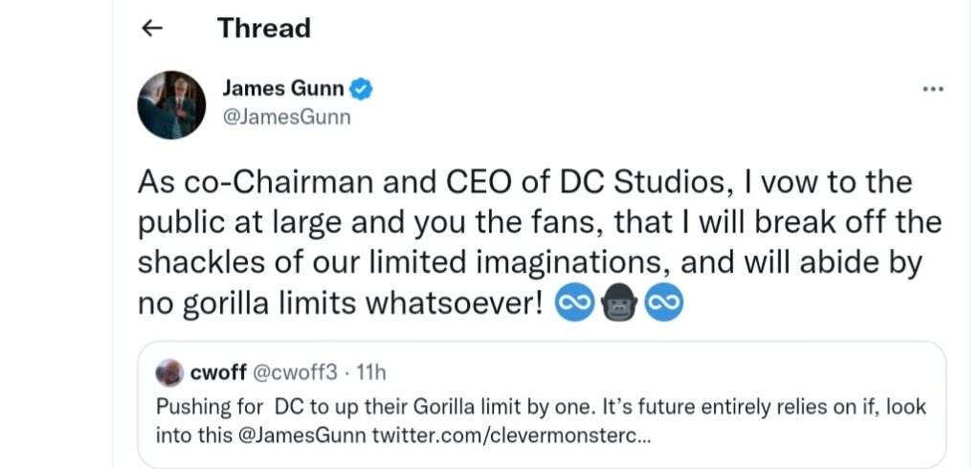Image resolution: width=980 pixels, height=469 pixels.
Task: Click the "no gorilla limits whatsoever!" line
Action: pos(344,304)
